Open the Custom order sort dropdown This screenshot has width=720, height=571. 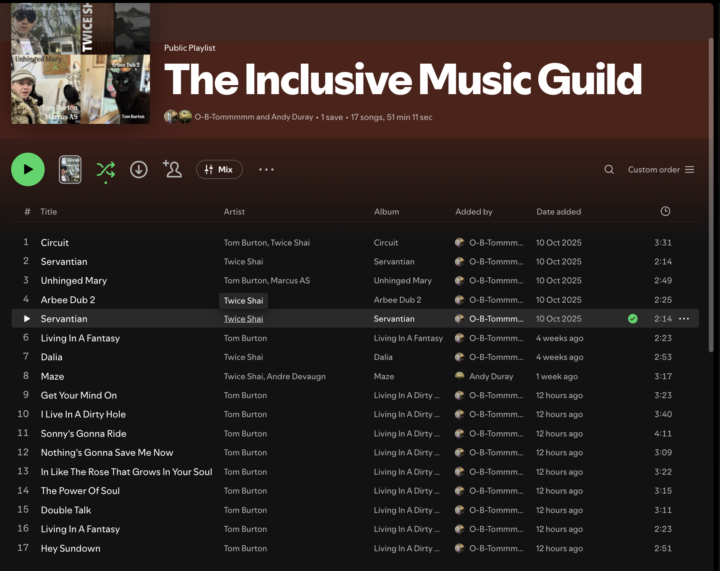tap(661, 169)
